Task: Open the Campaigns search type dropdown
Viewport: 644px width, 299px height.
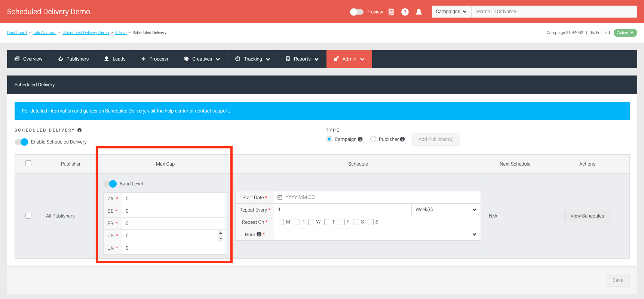Action: pyautogui.click(x=451, y=12)
